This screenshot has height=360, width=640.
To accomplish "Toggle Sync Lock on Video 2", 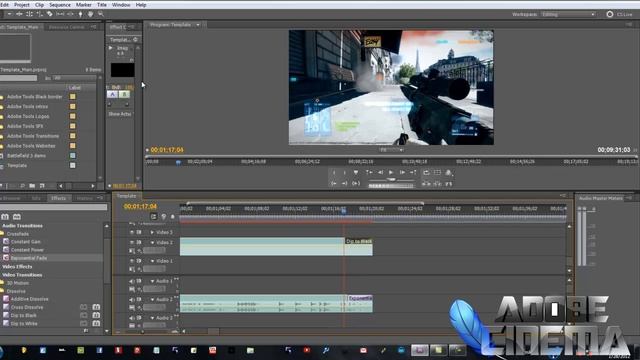I will tap(139, 242).
